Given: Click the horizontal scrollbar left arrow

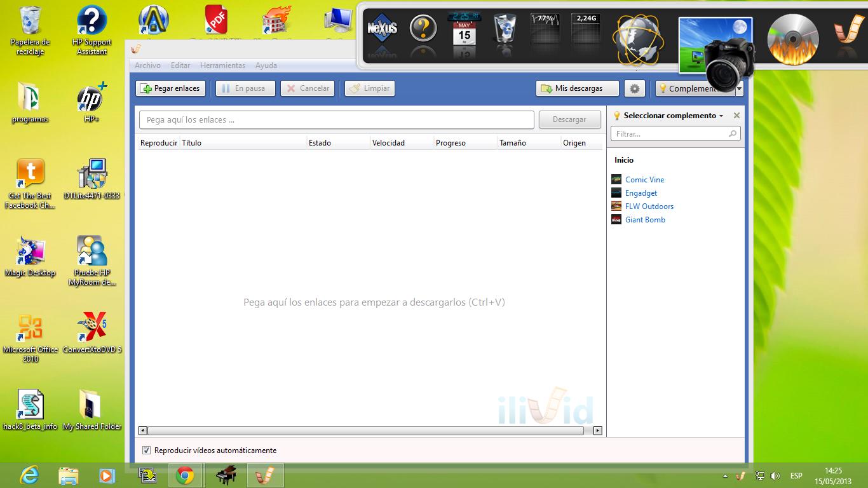Looking at the screenshot, I should [x=143, y=431].
